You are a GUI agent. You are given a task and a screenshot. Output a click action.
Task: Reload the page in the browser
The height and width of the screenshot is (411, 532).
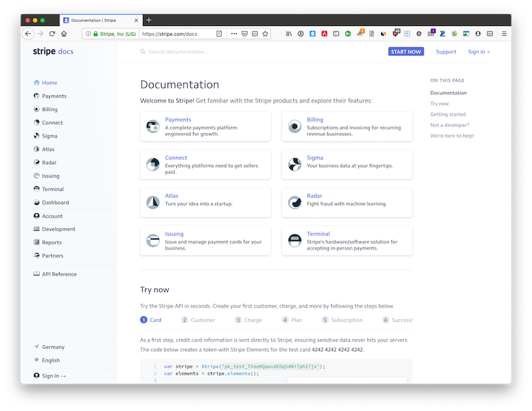pyautogui.click(x=52, y=34)
